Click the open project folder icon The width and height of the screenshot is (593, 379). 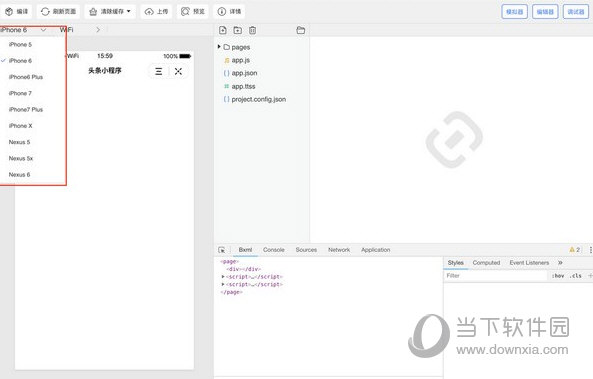click(x=301, y=30)
